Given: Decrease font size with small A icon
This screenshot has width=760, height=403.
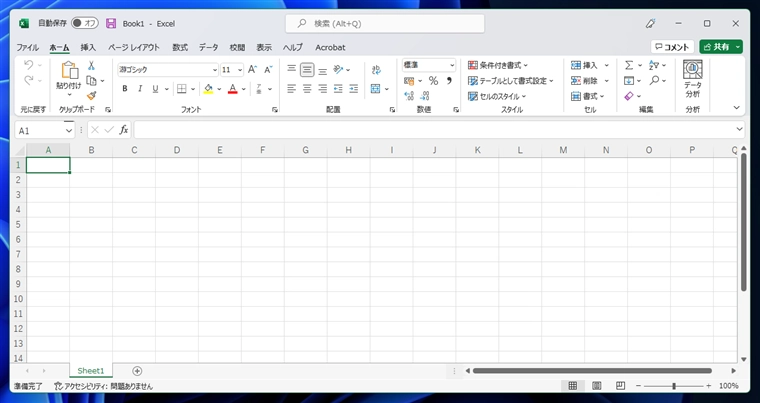Looking at the screenshot, I should click(268, 69).
